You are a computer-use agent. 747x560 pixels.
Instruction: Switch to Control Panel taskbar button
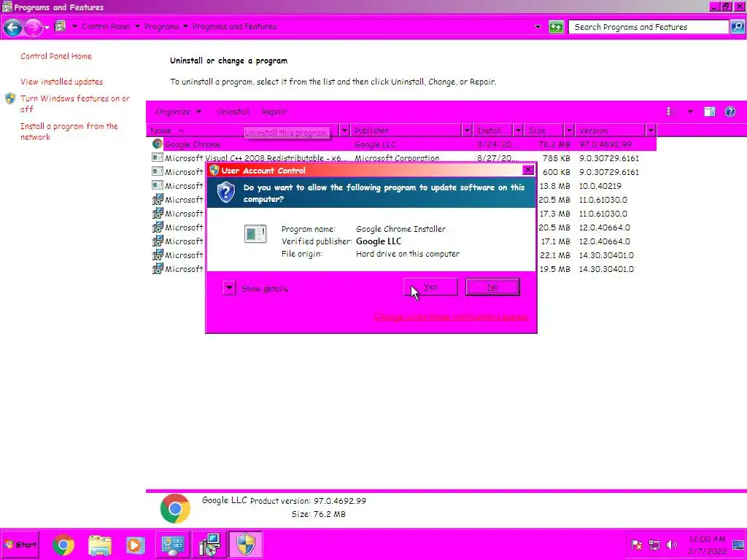coord(172,545)
